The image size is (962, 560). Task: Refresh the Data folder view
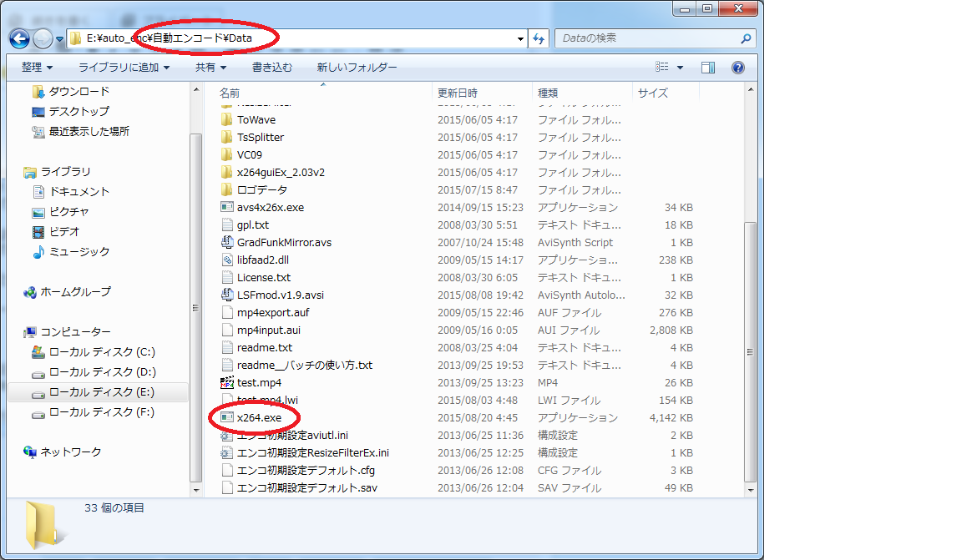539,38
